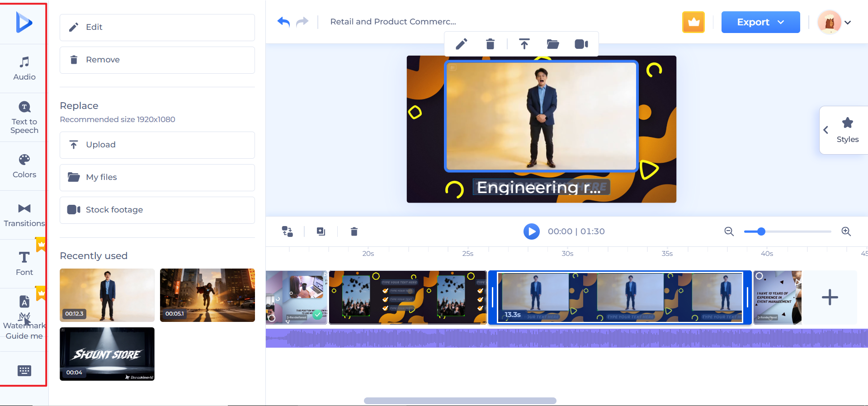Click the 30s mark on the timeline ruler

click(x=567, y=254)
